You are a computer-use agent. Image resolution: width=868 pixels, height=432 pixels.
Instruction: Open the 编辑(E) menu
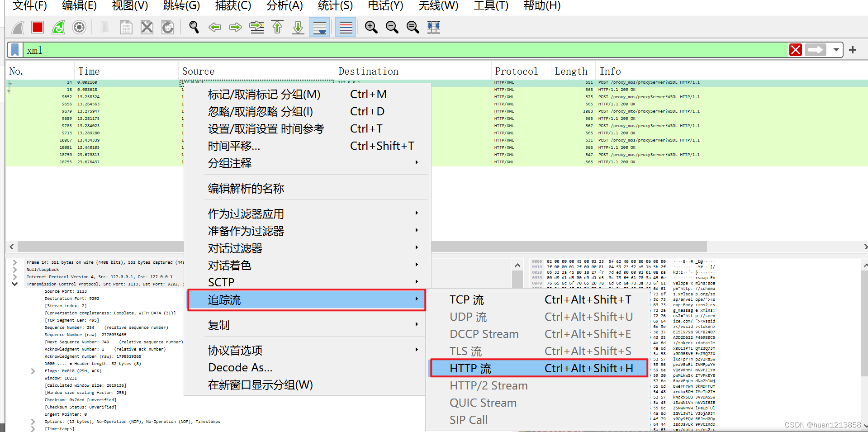point(80,5)
